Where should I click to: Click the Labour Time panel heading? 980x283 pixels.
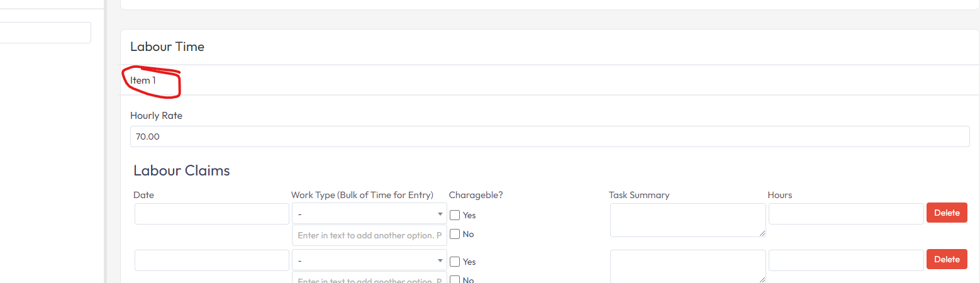167,47
